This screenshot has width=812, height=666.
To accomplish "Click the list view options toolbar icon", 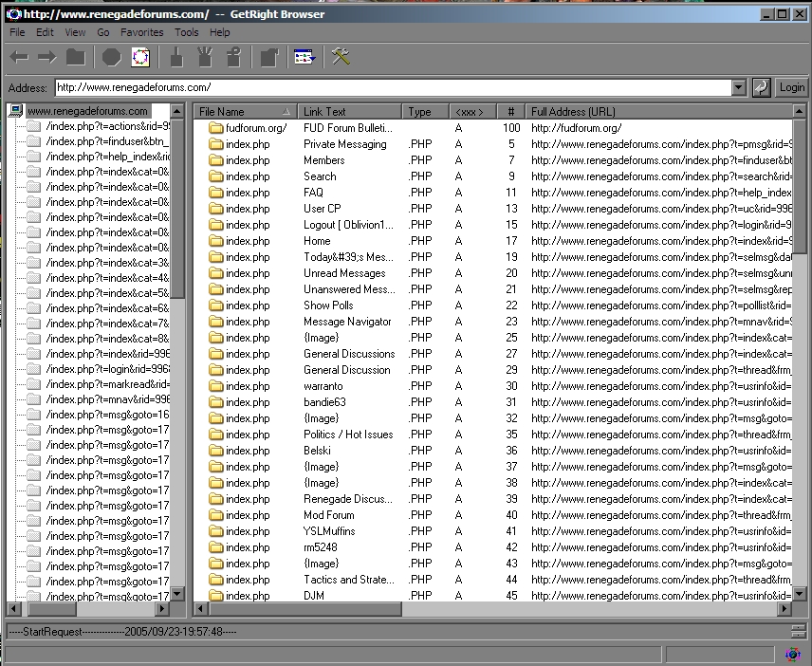I will (304, 58).
